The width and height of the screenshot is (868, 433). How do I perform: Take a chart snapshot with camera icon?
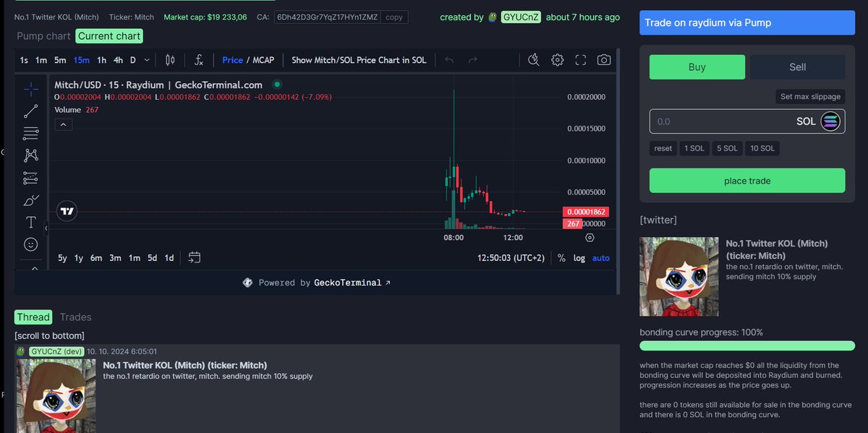pos(604,60)
